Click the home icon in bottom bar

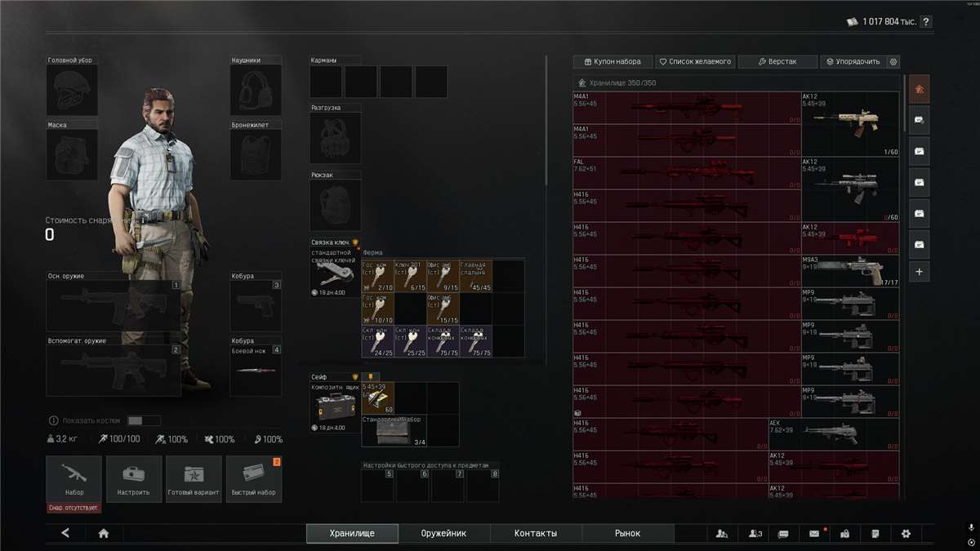pyautogui.click(x=104, y=533)
